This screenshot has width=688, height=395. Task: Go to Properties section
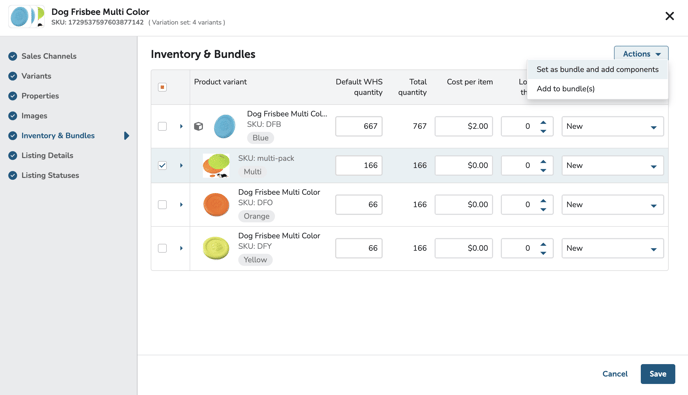40,96
